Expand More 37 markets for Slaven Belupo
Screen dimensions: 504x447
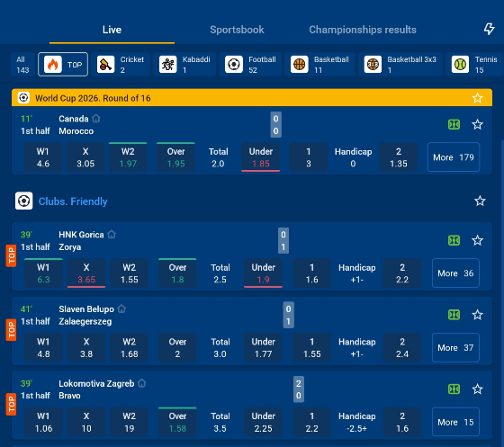coord(455,347)
